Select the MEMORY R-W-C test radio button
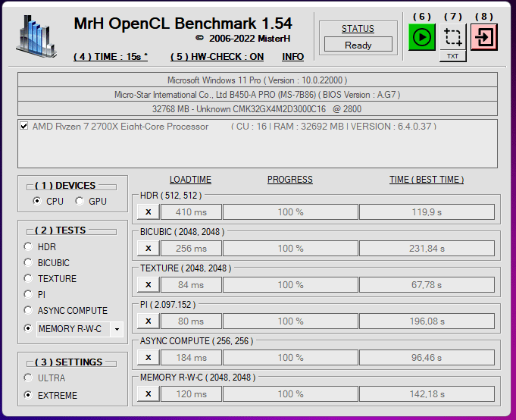Image resolution: width=516 pixels, height=420 pixels. 28,328
